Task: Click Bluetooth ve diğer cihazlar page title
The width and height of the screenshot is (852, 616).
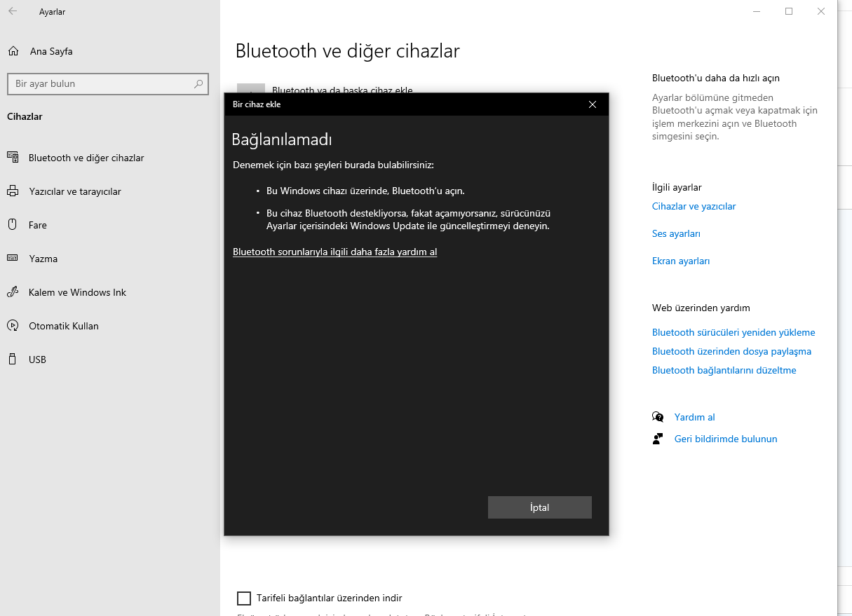Action: click(x=347, y=51)
